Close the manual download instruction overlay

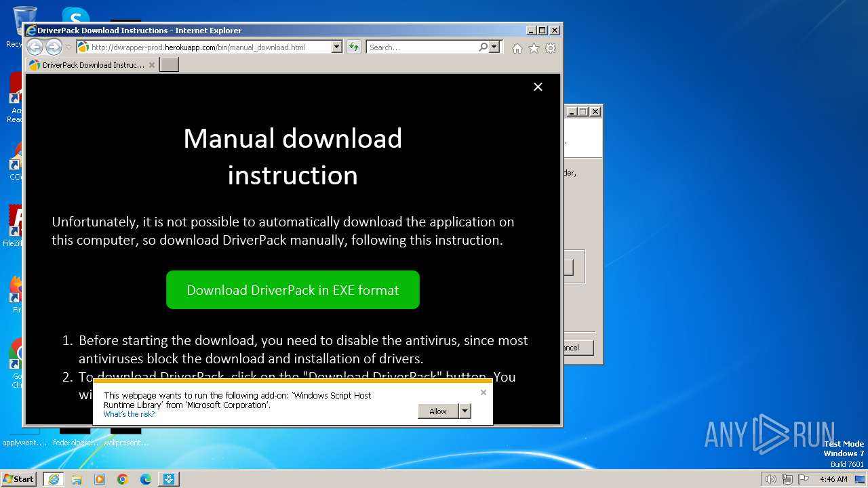(538, 87)
